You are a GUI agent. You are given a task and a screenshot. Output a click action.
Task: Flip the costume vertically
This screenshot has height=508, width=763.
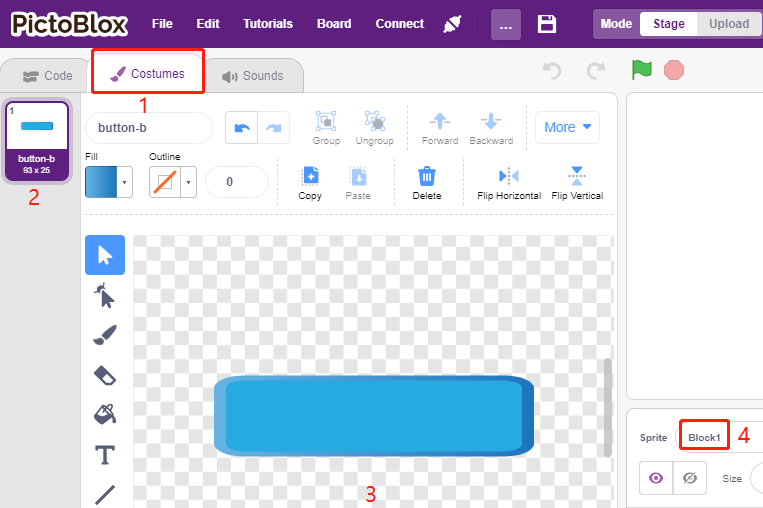577,183
